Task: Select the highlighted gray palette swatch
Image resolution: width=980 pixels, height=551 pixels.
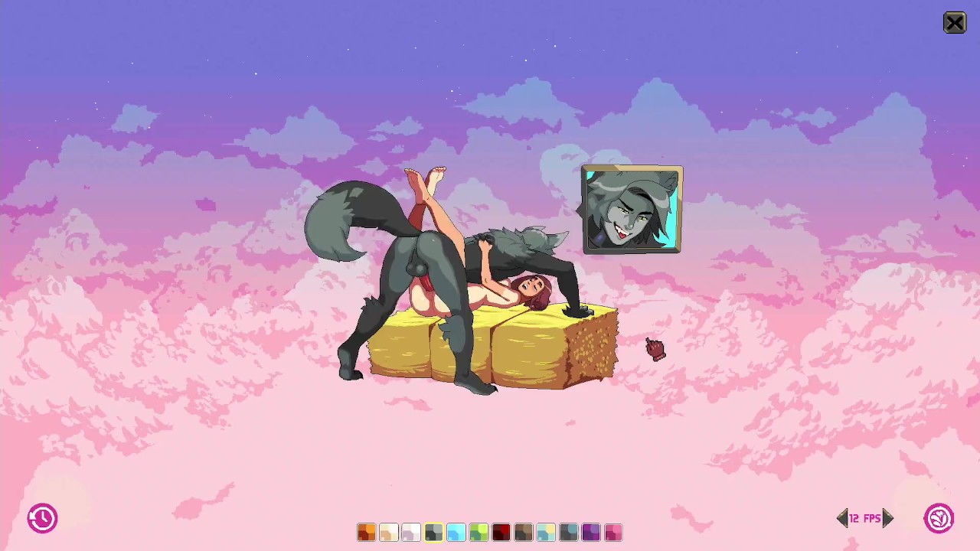Action: click(433, 532)
